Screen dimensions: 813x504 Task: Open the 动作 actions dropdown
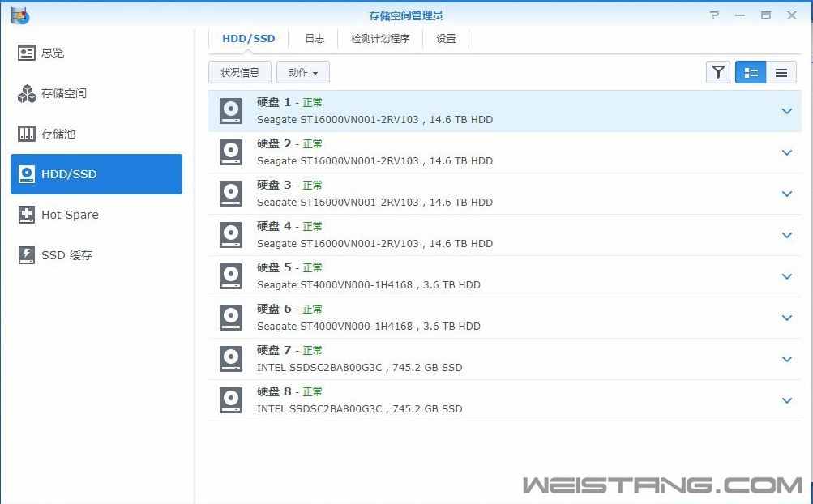pyautogui.click(x=302, y=72)
